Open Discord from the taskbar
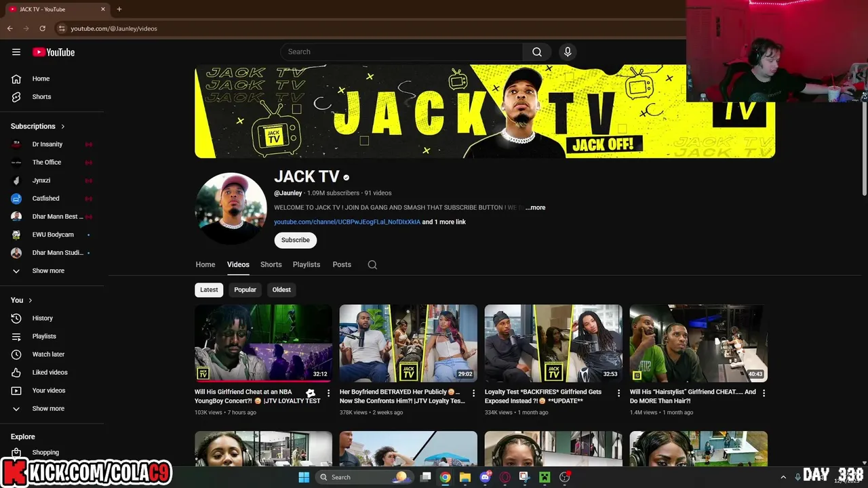 click(485, 477)
